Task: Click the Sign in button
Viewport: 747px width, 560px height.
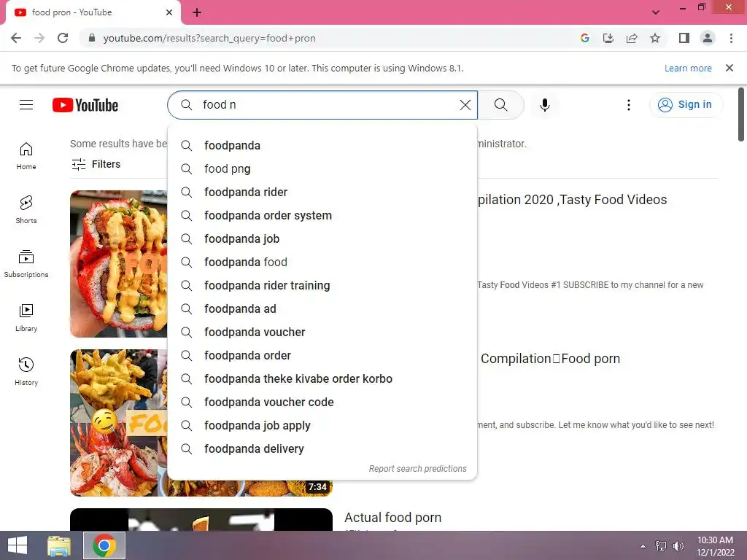Action: [x=686, y=105]
